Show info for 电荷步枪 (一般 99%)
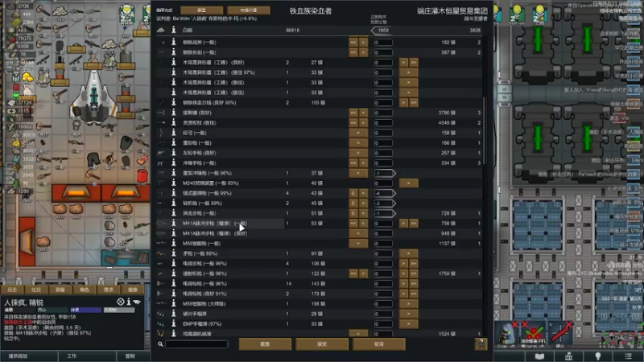 [x=174, y=264]
